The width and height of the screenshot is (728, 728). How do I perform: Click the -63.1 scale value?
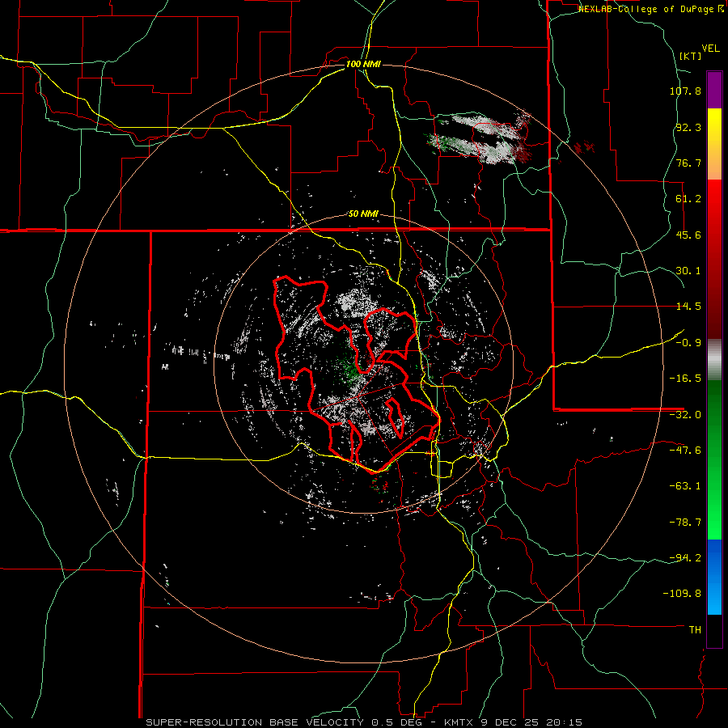685,486
